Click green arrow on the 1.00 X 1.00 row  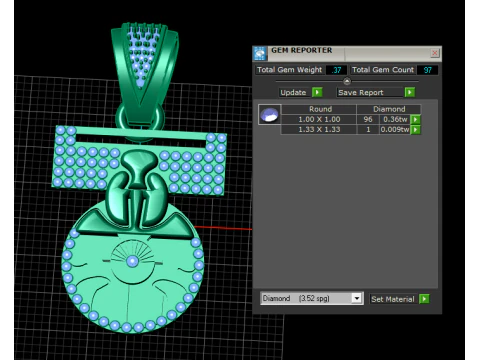[x=416, y=119]
